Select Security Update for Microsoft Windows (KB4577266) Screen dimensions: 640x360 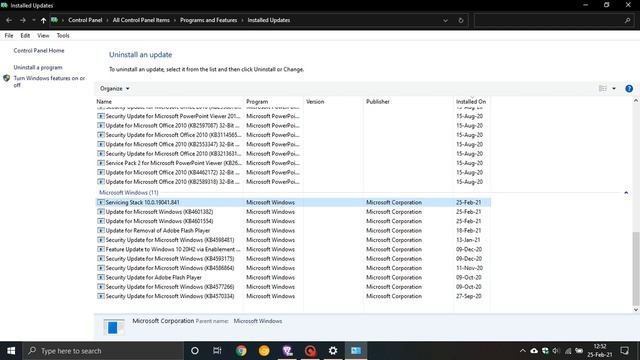[x=293, y=287]
